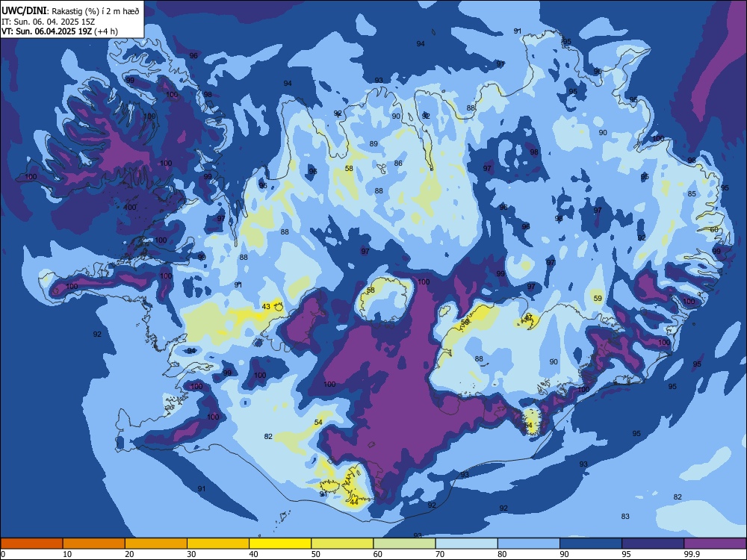This screenshot has height=560, width=747.
Task: Click the 'VT: Sun. 06.04.2025 19Z' line
Action: (46, 31)
